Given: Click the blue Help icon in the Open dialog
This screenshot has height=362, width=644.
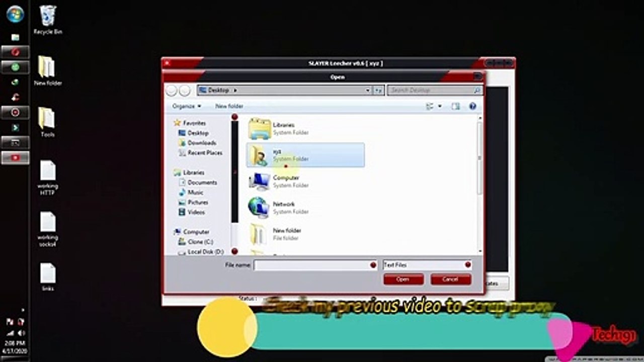Looking at the screenshot, I should [472, 106].
